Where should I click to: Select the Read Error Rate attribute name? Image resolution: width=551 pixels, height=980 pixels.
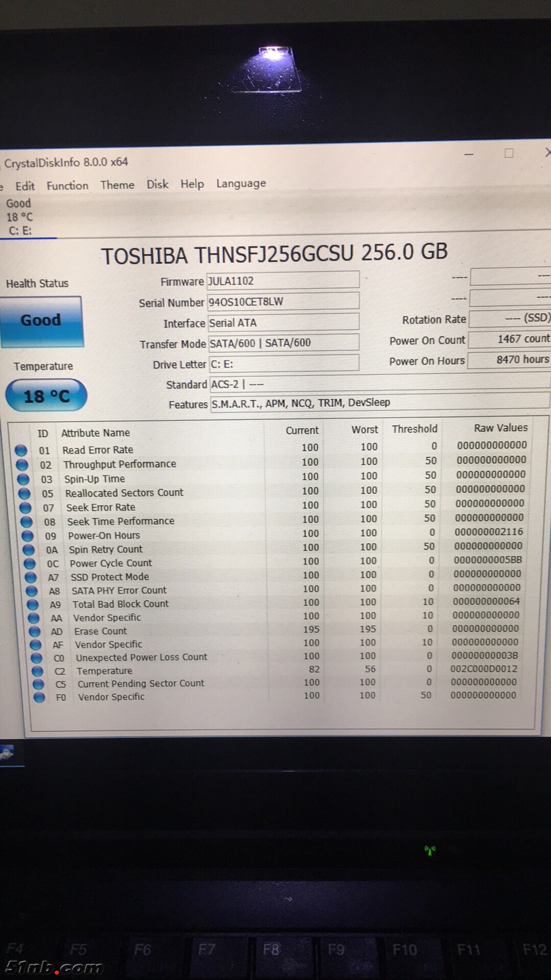pos(98,449)
